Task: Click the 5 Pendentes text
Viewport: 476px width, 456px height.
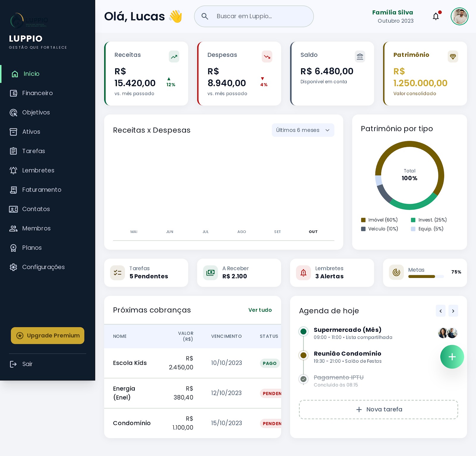Action: [x=149, y=276]
